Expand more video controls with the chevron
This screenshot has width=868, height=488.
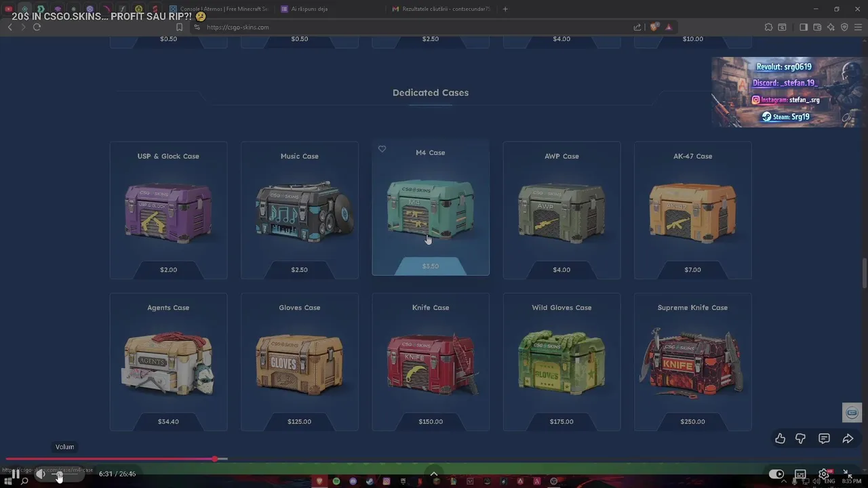pos(433,474)
